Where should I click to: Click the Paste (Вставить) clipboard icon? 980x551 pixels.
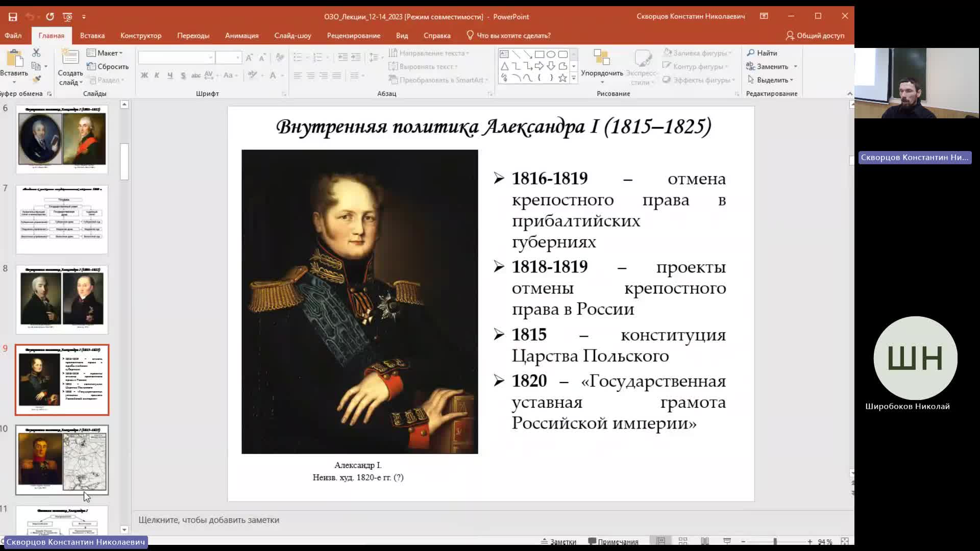[x=14, y=58]
